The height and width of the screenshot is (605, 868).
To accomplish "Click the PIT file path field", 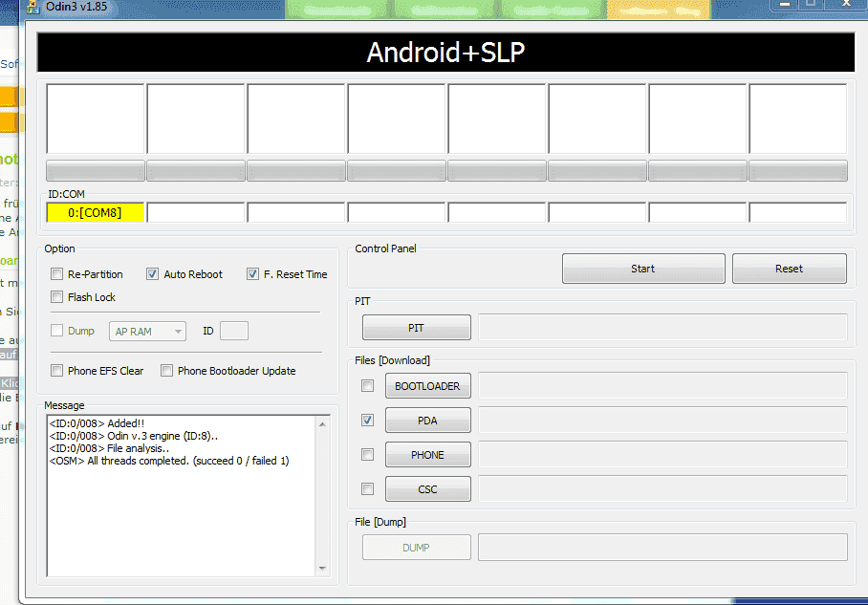I will 662,327.
